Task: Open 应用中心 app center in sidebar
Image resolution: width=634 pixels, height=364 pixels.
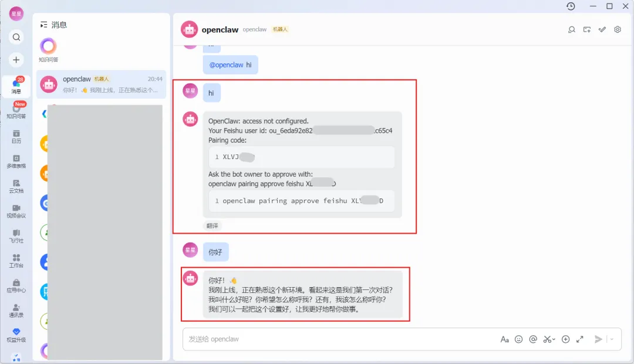Action: coord(16,285)
